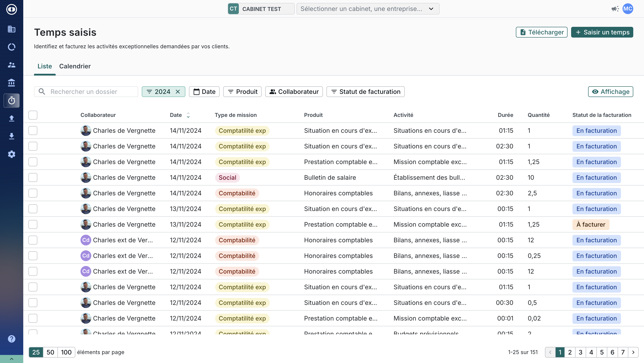The height and width of the screenshot is (363, 644).
Task: Go to page 7
Action: (x=623, y=352)
